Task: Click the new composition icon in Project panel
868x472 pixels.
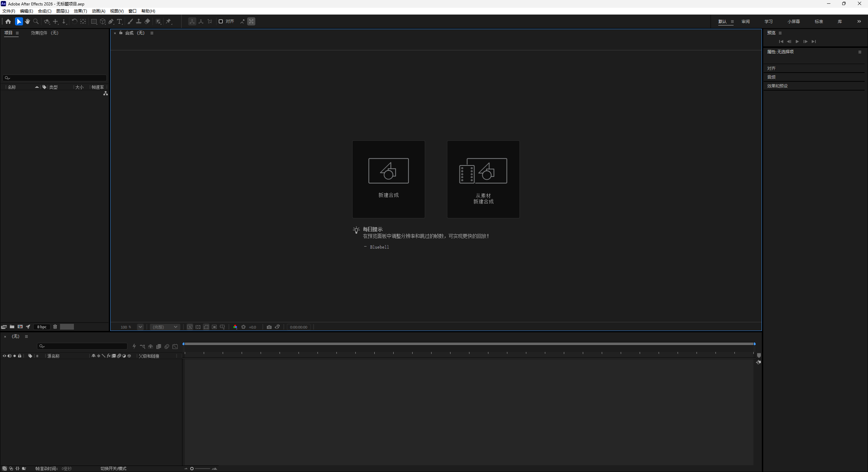Action: pos(20,327)
